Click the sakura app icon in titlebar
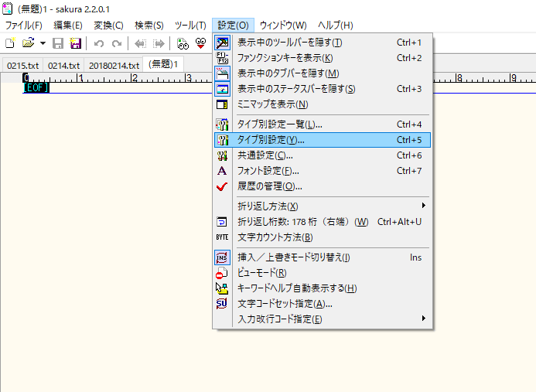536x392 pixels. 8,9
